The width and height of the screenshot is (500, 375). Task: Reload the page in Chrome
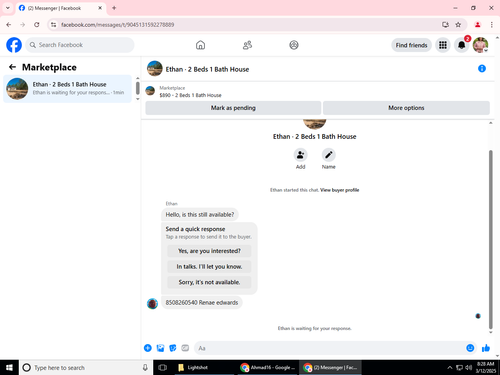click(x=37, y=25)
